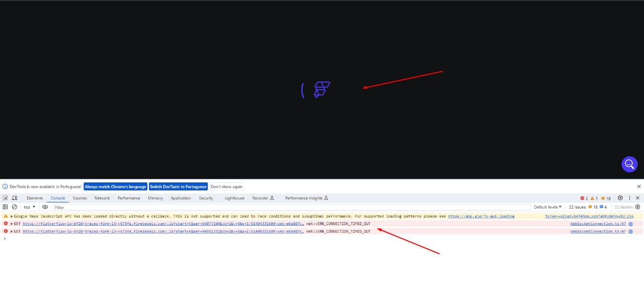Click the red error count badge

pos(584,198)
